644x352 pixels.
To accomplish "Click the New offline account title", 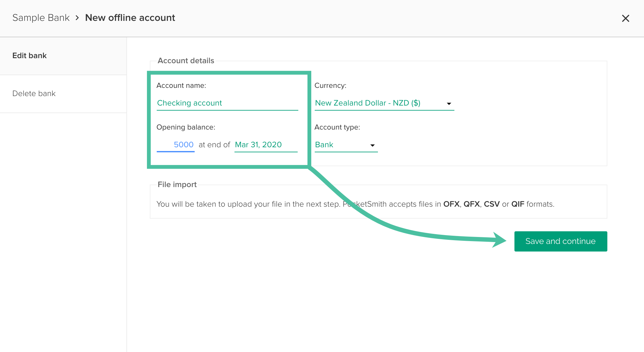I will [130, 18].
